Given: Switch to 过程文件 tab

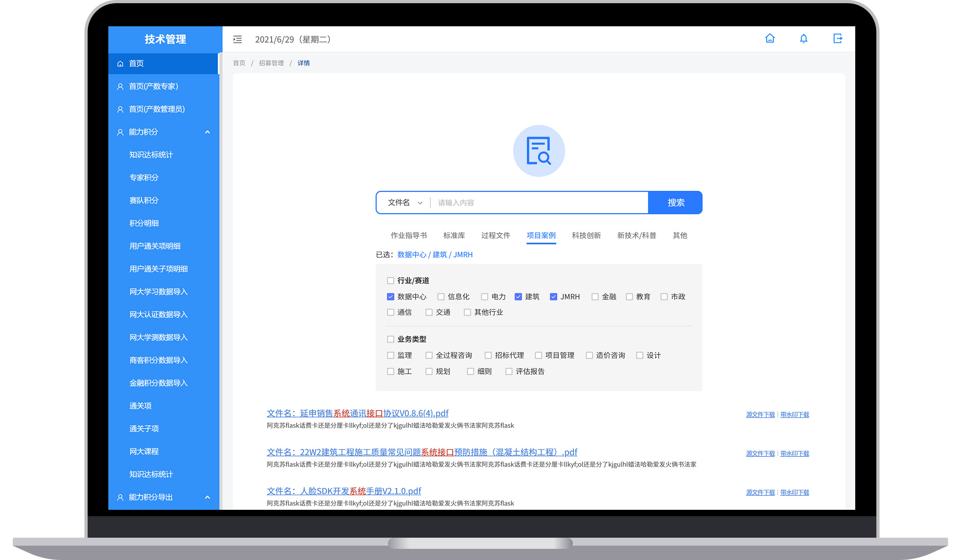Looking at the screenshot, I should (x=496, y=235).
